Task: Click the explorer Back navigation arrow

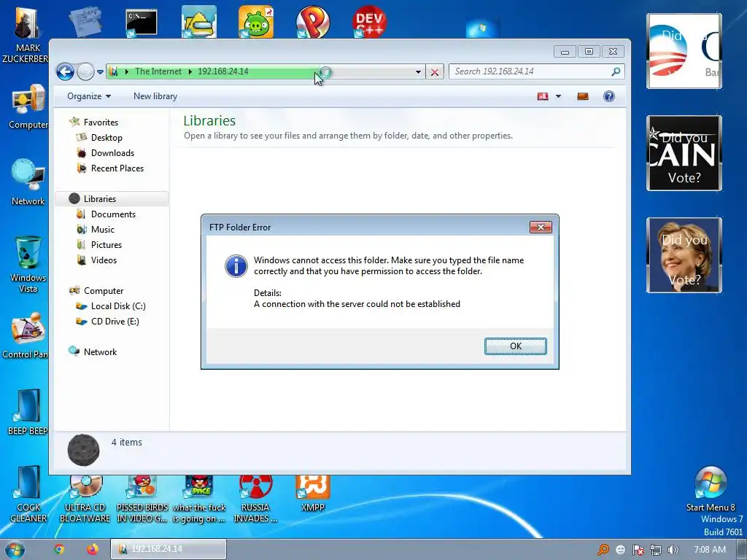Action: coord(65,72)
